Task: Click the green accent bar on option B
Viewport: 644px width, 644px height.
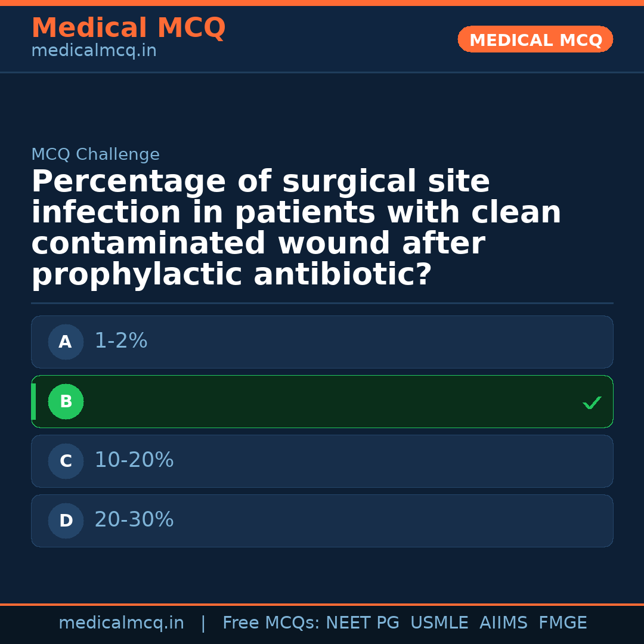Action: click(33, 401)
